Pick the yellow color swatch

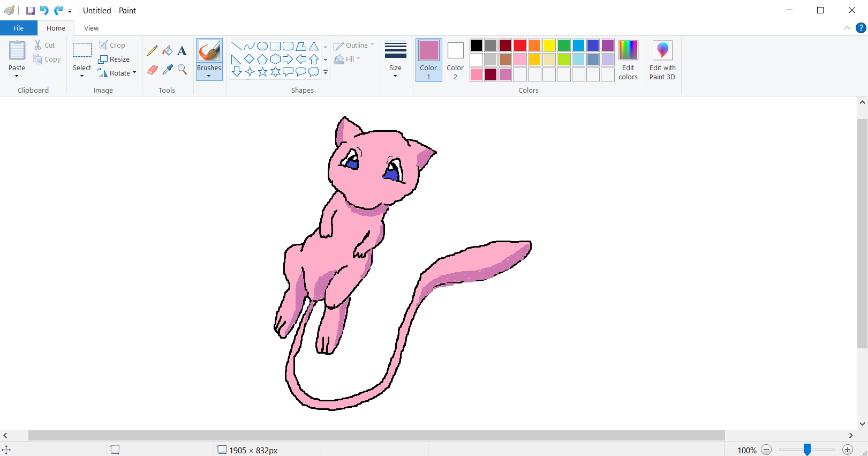(x=549, y=45)
